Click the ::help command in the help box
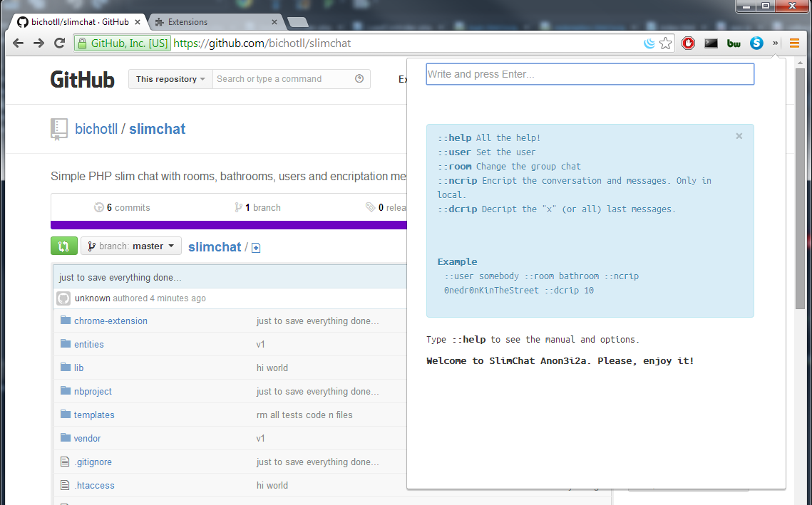Viewport: 812px width, 505px height. point(455,138)
